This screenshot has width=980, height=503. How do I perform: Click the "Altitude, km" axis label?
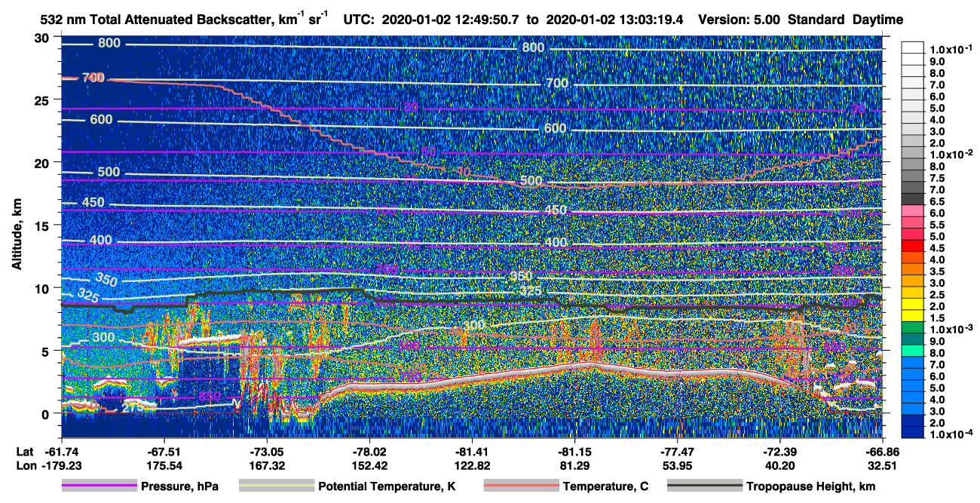[15, 233]
